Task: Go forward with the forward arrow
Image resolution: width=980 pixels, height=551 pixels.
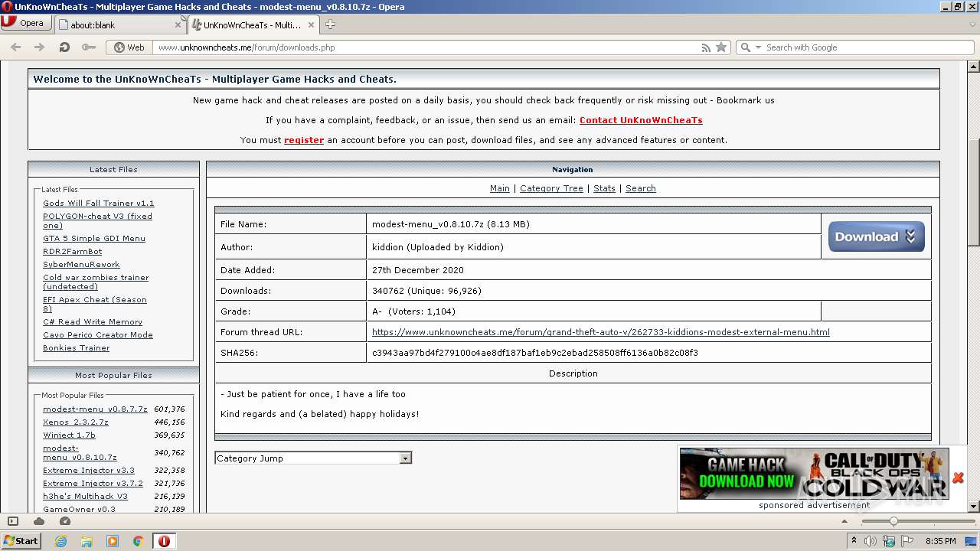Action: pyautogui.click(x=39, y=47)
